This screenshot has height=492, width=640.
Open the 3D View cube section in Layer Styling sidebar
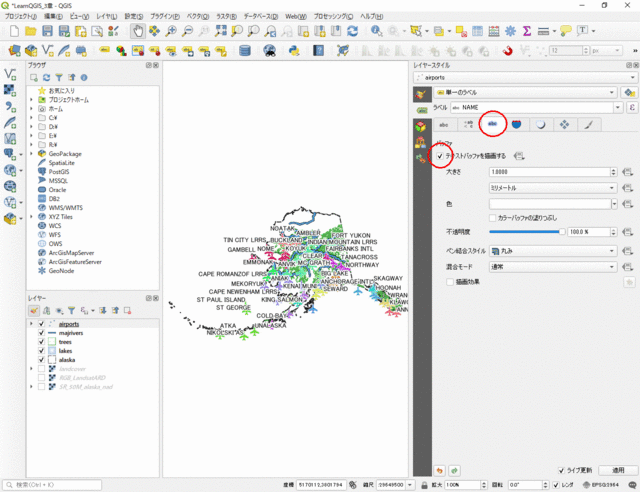(421, 126)
